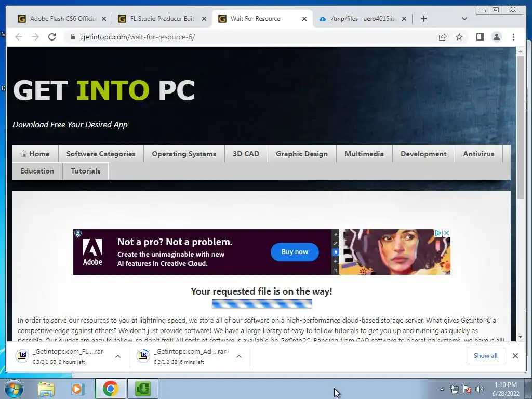This screenshot has width=532, height=399.
Task: Close the Adobe Flash CS6 tab
Action: (104, 19)
